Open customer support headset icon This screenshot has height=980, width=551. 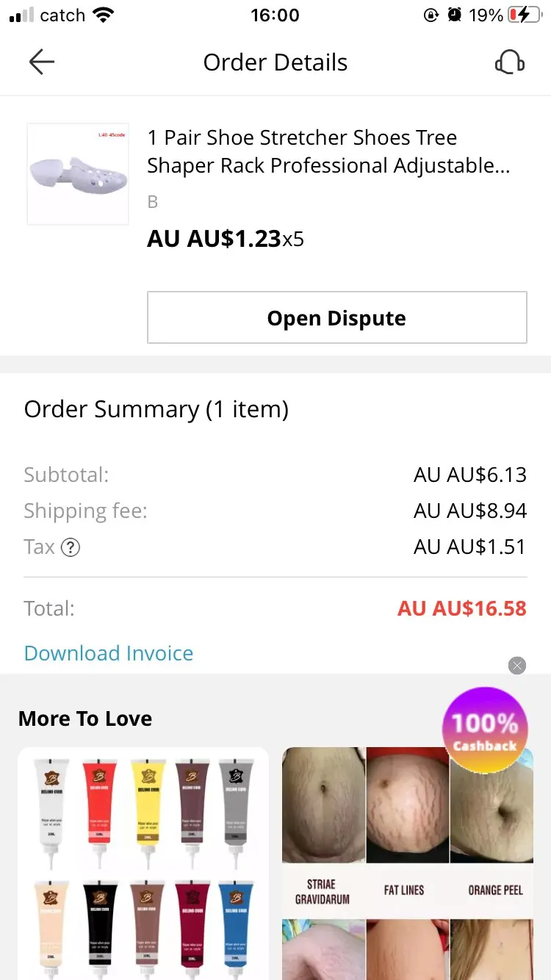click(x=510, y=62)
